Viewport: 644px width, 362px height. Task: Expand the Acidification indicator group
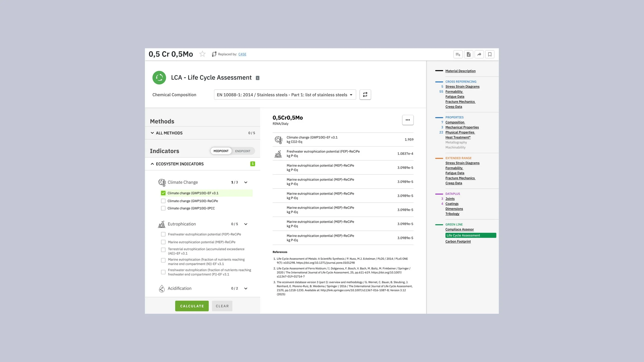[245, 289]
